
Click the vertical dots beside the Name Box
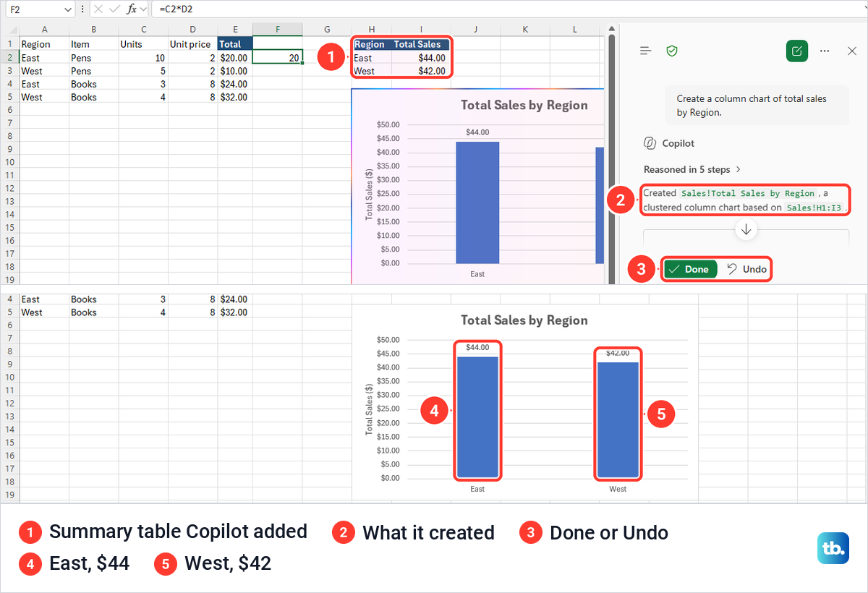click(x=83, y=9)
